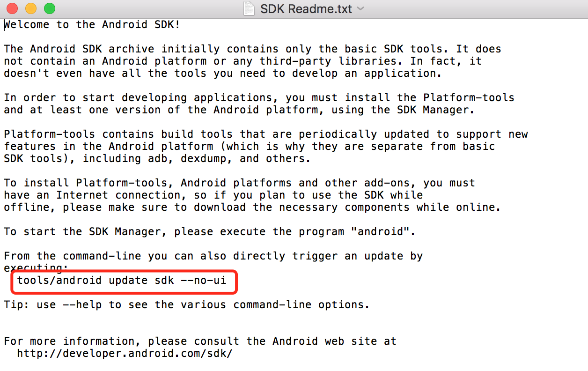The height and width of the screenshot is (371, 588).
Task: Minimize the window with the yellow button
Action: point(31,8)
